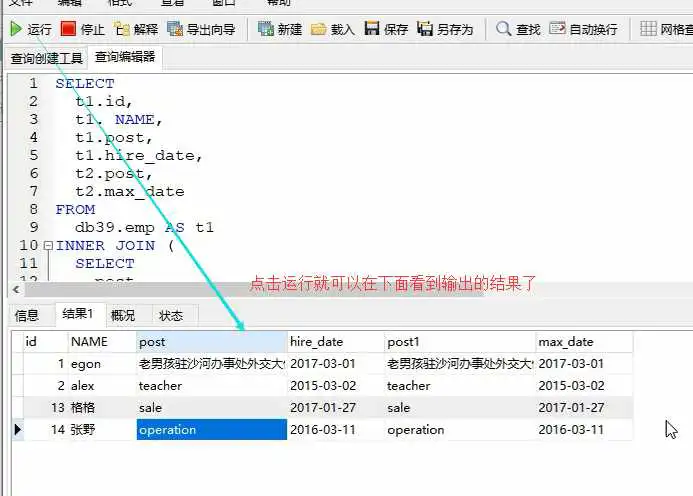693x496 pixels.
Task: Collapse the INNER JOIN code block
Action: pos(47,245)
